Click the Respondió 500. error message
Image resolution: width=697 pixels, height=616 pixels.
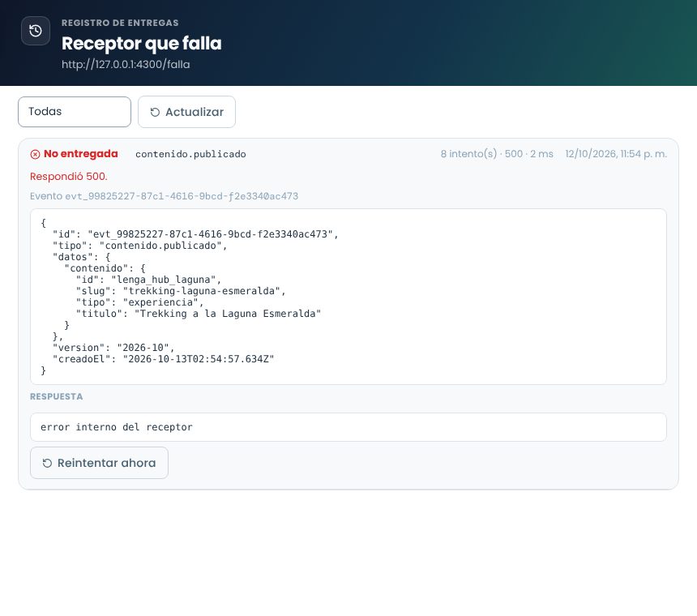pos(68,177)
